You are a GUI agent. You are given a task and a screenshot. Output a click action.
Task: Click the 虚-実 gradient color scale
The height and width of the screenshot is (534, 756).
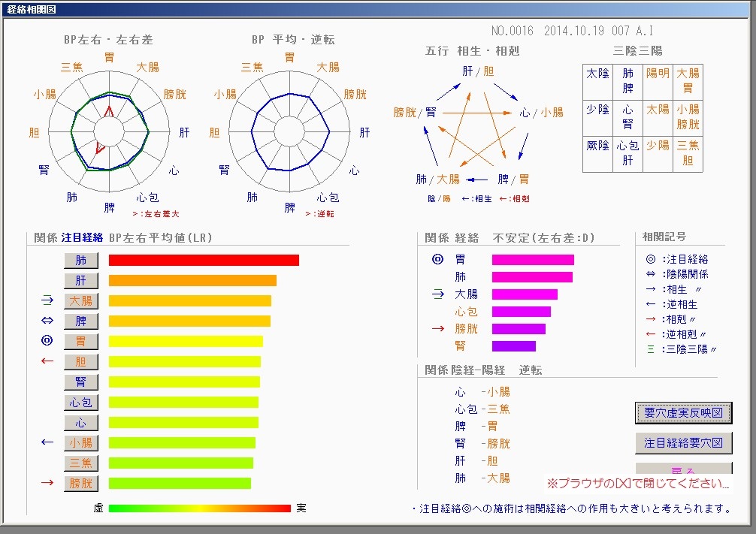tap(199, 508)
